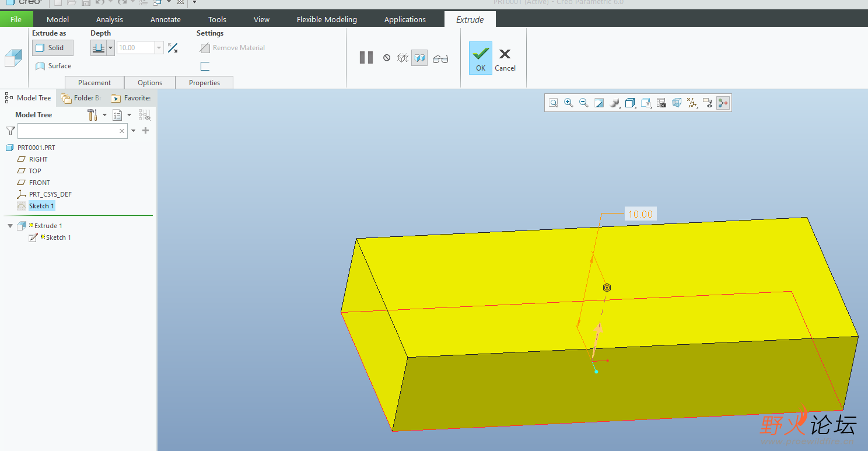This screenshot has width=868, height=451.
Task: Click the 10.00 depth dimension label
Action: pos(640,214)
